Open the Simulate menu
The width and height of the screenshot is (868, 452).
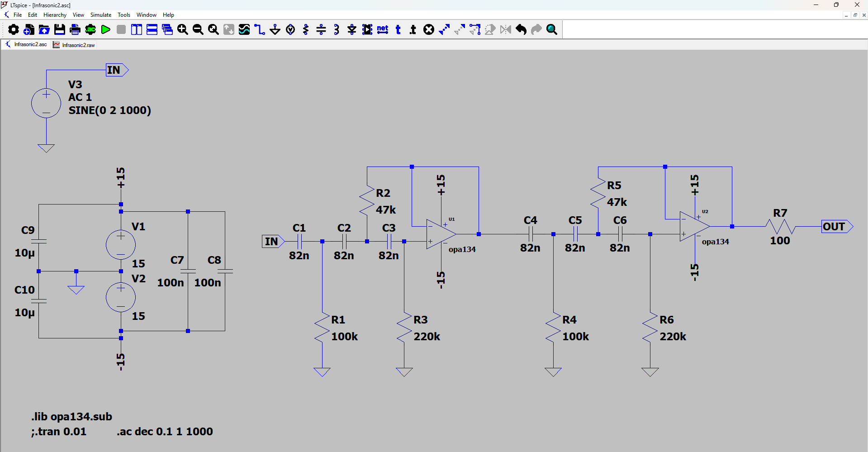click(100, 14)
